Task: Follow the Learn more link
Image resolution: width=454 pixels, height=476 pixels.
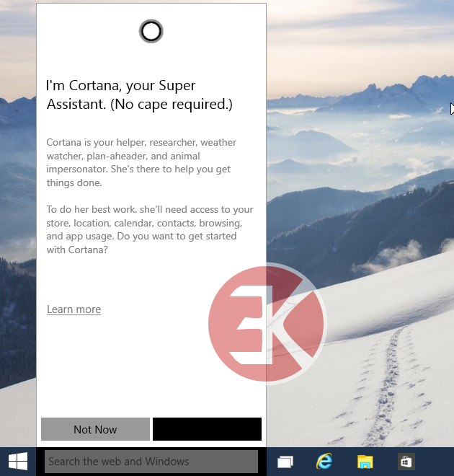Action: (x=74, y=309)
